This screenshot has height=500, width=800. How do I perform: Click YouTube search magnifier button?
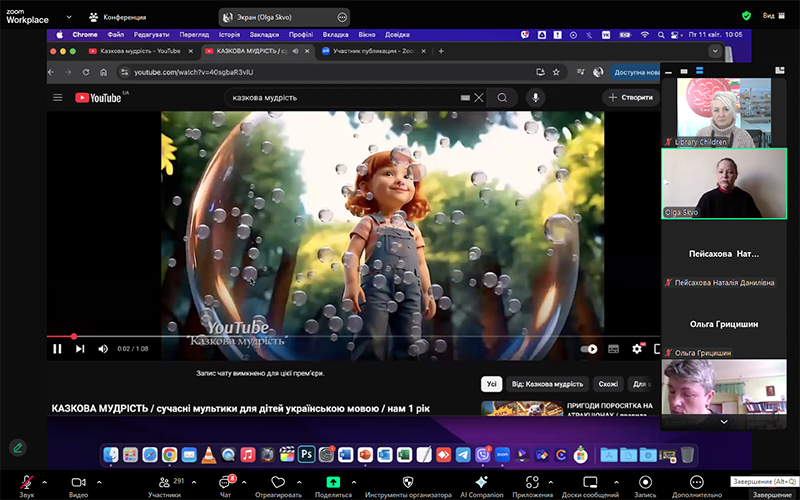tap(502, 97)
